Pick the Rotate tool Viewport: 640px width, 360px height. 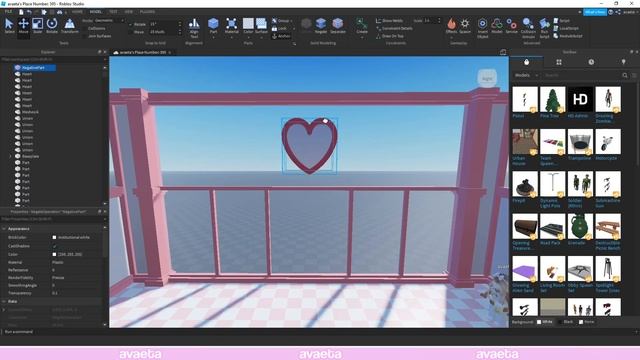click(52, 26)
